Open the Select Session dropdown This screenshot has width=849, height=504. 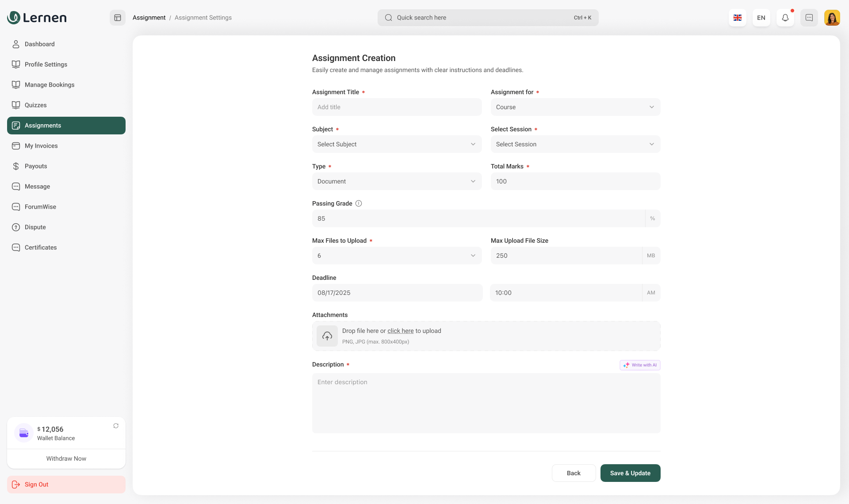[x=575, y=144]
